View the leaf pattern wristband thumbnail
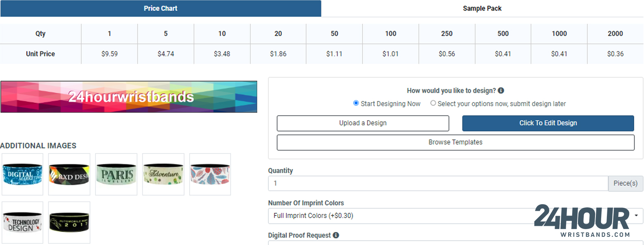Screen dimensions: 644x245 pyautogui.click(x=210, y=174)
